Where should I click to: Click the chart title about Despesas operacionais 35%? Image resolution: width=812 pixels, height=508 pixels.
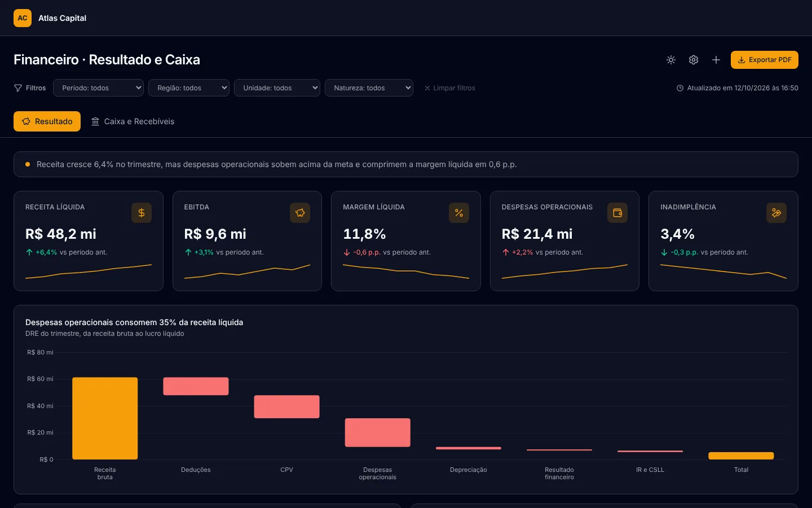pos(134,322)
